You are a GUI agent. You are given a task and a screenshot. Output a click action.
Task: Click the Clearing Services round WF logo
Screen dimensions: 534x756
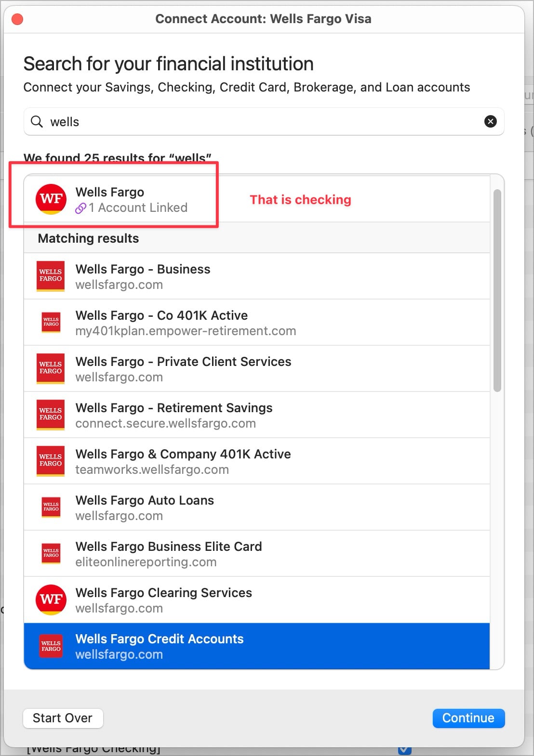(x=51, y=600)
